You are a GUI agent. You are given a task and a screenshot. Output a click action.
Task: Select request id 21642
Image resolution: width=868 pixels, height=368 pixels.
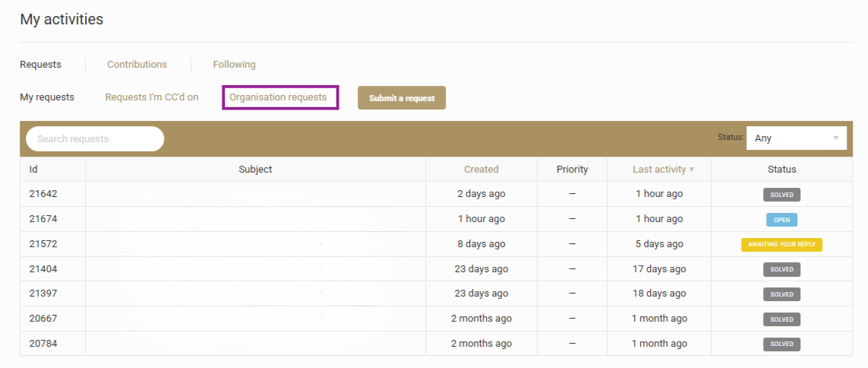click(x=43, y=194)
